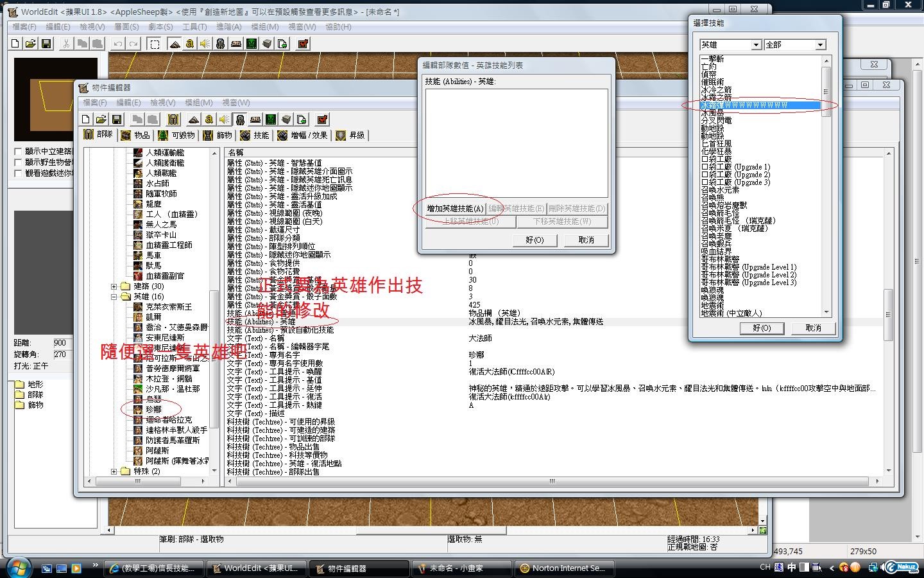Select 技能 (Abilities) - 英雄 property row
924x578 pixels.
(x=552, y=322)
